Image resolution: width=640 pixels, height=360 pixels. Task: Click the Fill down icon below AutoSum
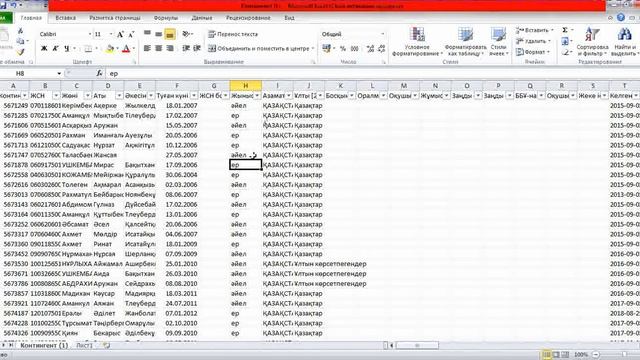(x=565, y=41)
